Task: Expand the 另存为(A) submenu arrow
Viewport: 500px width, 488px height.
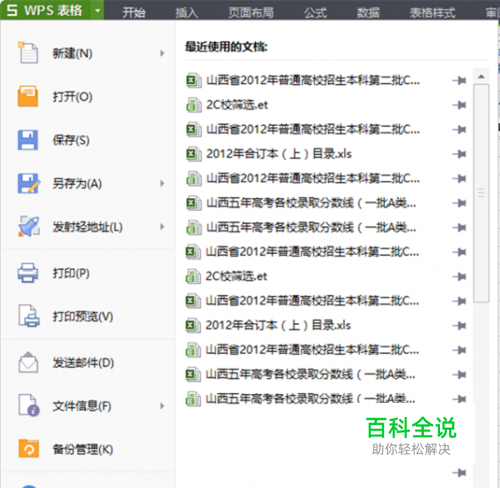Action: [x=162, y=183]
